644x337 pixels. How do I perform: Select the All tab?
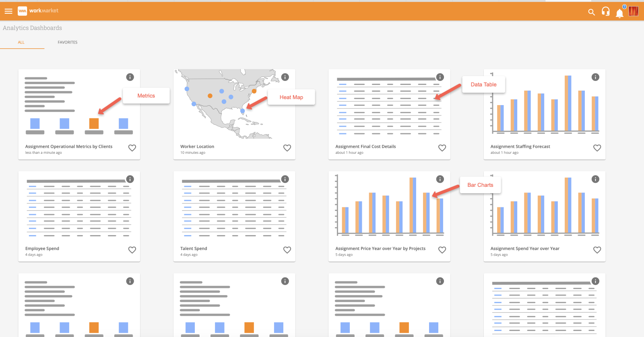tap(21, 42)
